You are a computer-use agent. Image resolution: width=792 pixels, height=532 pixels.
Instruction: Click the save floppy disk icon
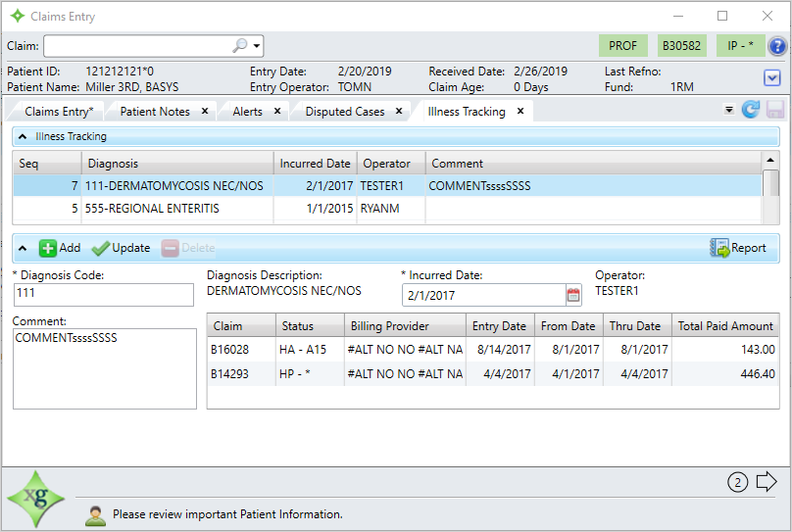pos(774,109)
